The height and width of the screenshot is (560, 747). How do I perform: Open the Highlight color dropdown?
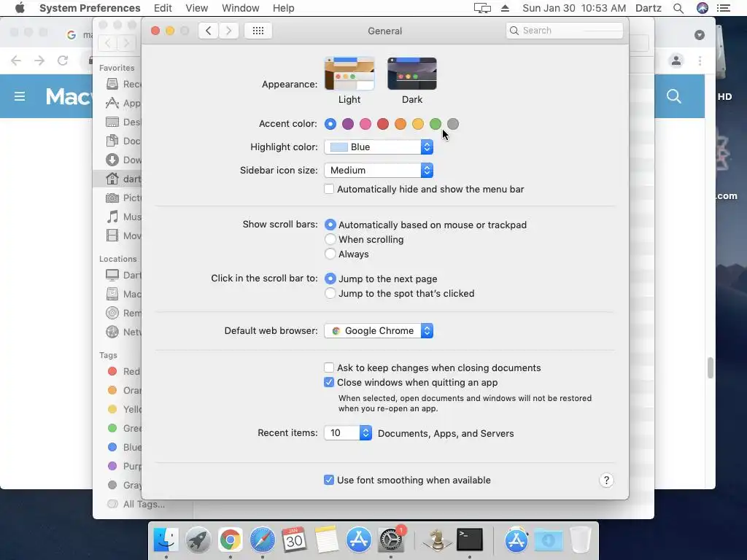click(x=379, y=147)
